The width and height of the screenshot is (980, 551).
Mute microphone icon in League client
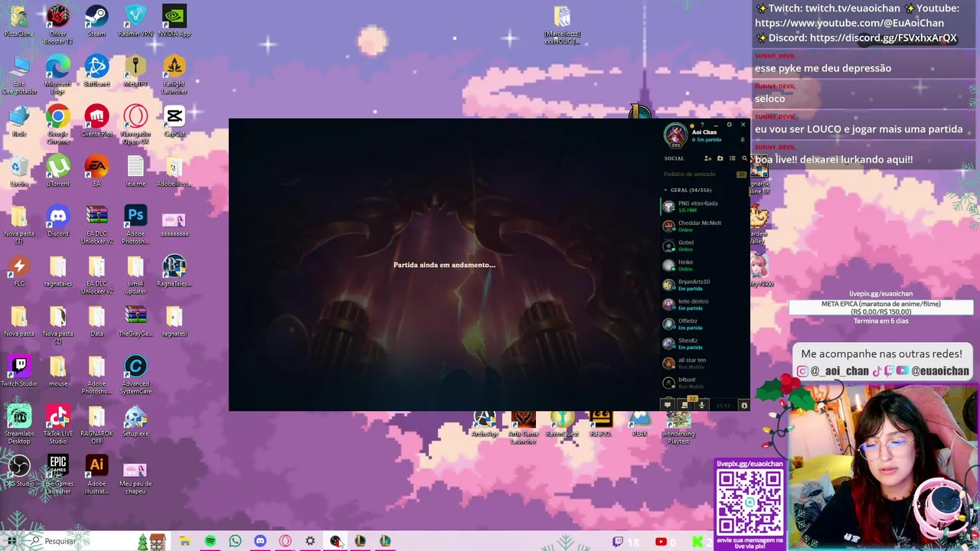(x=701, y=405)
